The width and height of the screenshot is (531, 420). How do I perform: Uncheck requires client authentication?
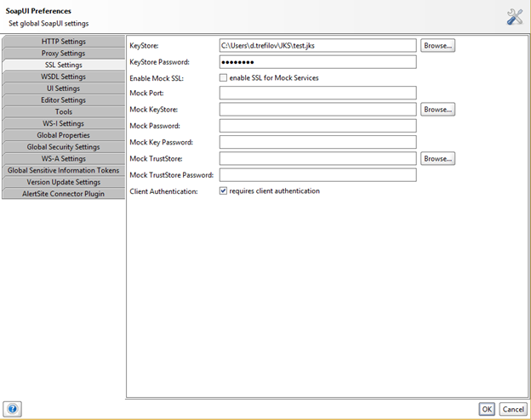point(223,191)
